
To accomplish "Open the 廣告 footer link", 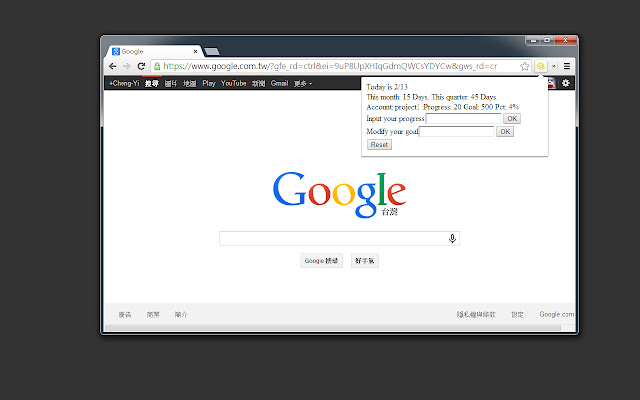I will click(x=125, y=314).
